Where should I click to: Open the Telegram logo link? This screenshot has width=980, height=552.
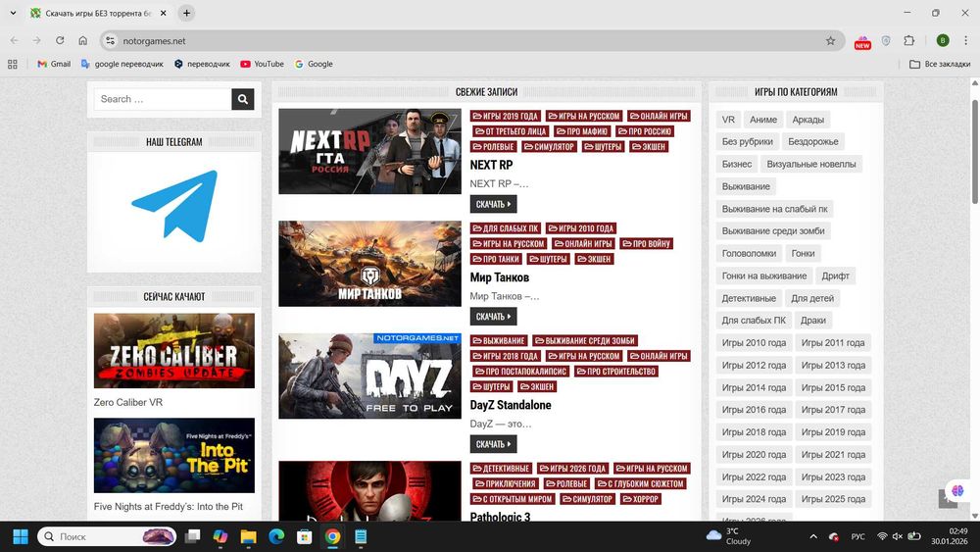174,206
